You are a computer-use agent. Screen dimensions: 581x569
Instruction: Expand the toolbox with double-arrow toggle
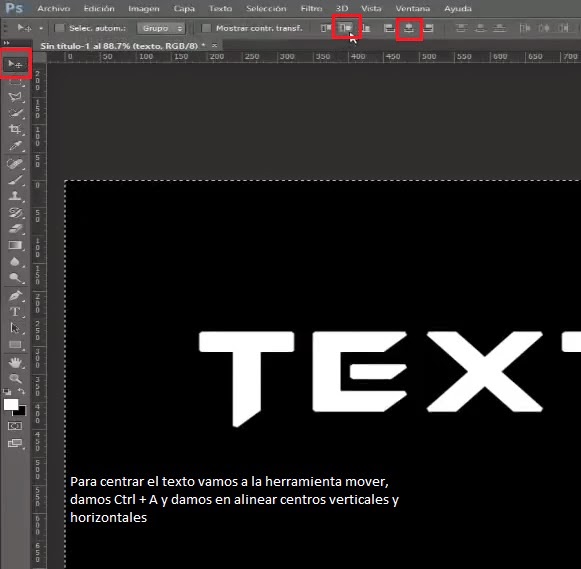[x=7, y=43]
